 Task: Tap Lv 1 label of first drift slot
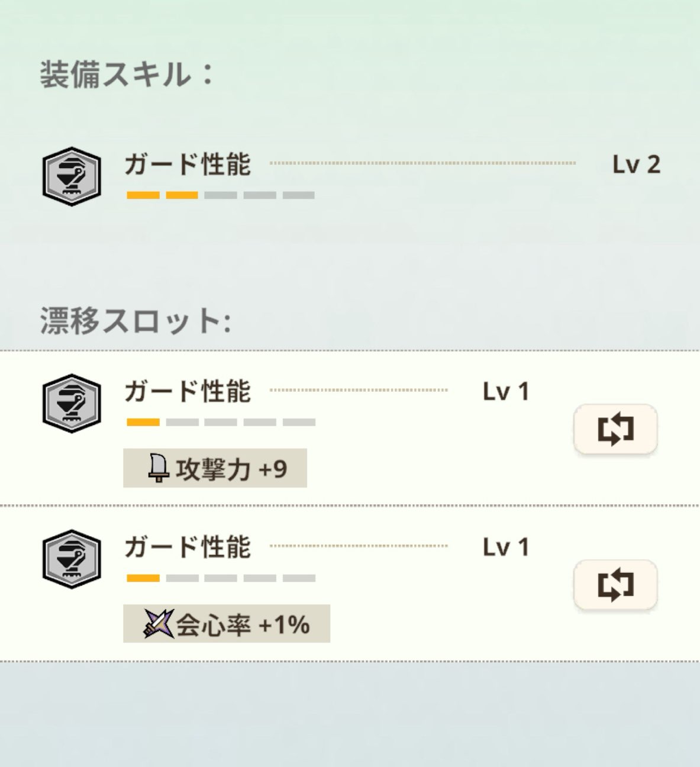(x=506, y=392)
